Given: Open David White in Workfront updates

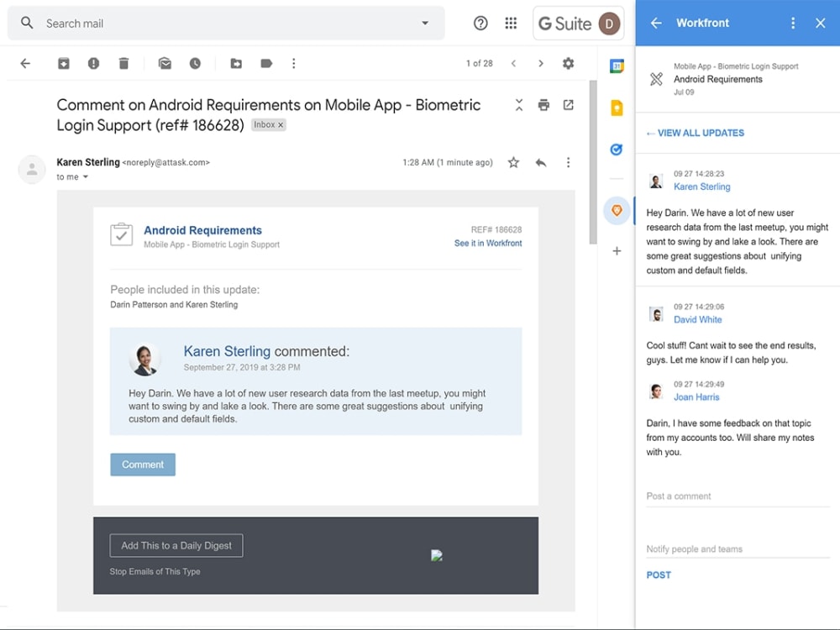Looking at the screenshot, I should (x=697, y=319).
